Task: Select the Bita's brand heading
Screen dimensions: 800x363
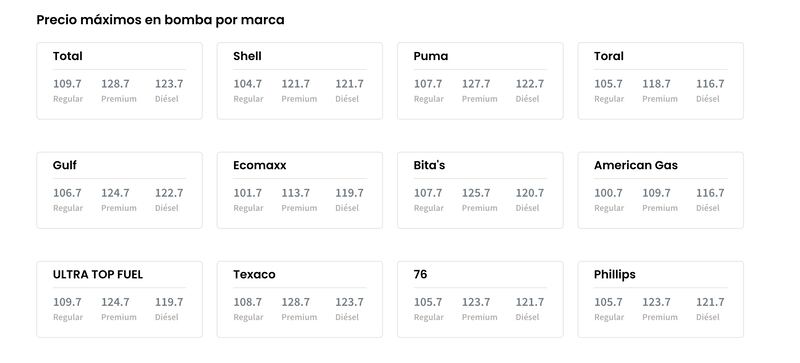Action: click(429, 165)
